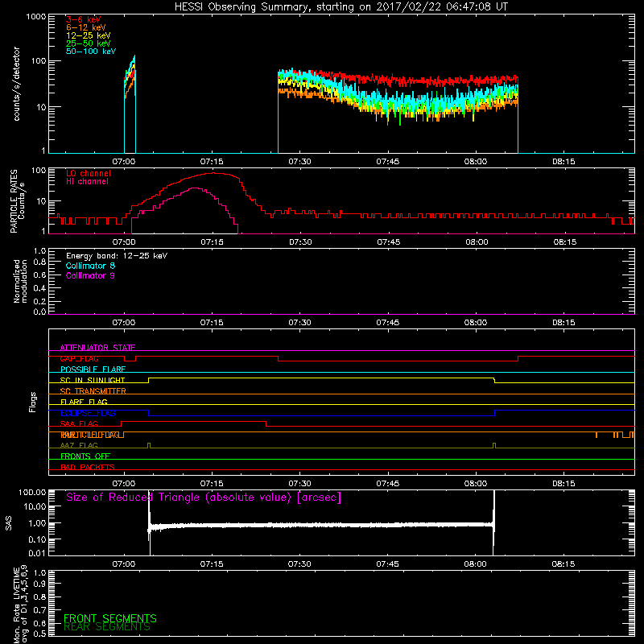Image resolution: width=644 pixels, height=644 pixels.
Task: Click the Normalized modulation axis label
Action: (20, 281)
